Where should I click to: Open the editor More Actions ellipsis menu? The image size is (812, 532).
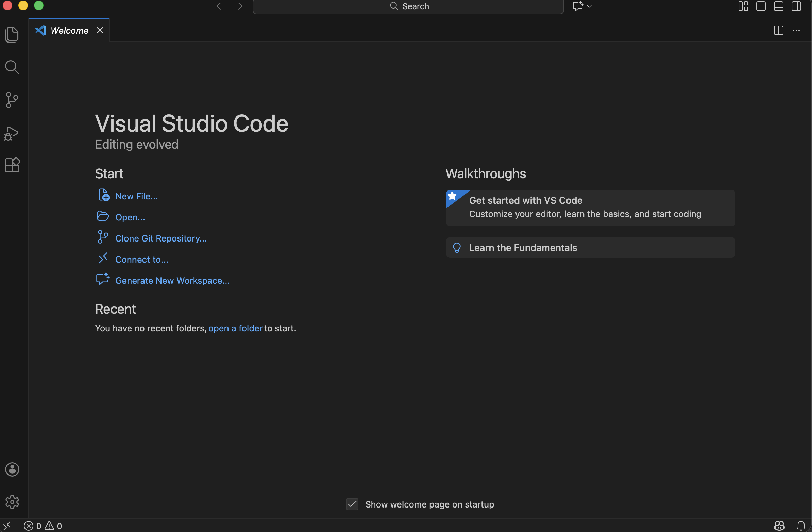[796, 30]
